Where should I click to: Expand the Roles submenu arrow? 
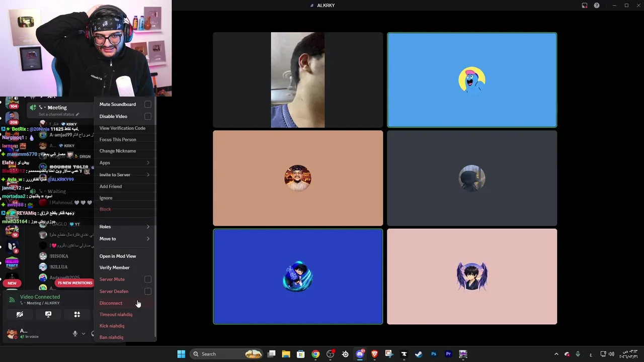[148, 227]
